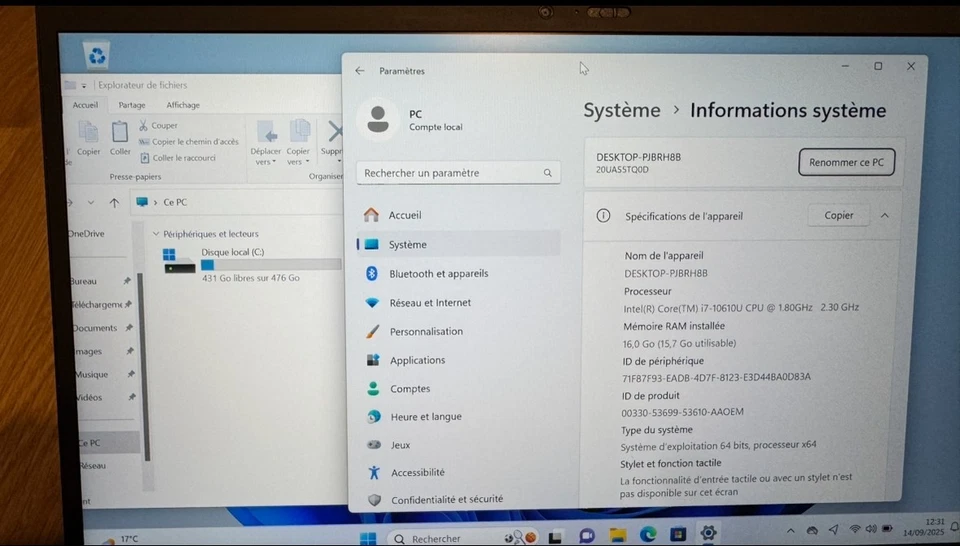
Task: Collapse Spécifications de l'appareil section
Action: click(x=885, y=215)
